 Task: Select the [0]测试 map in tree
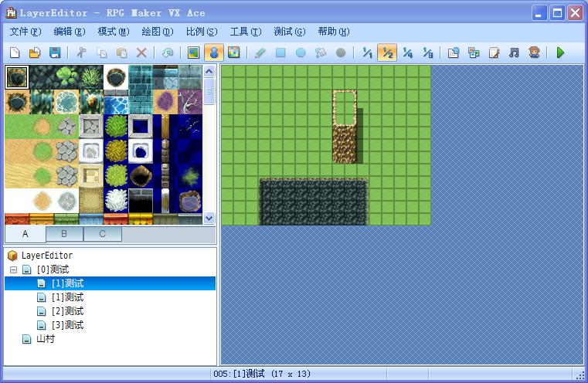[53, 269]
